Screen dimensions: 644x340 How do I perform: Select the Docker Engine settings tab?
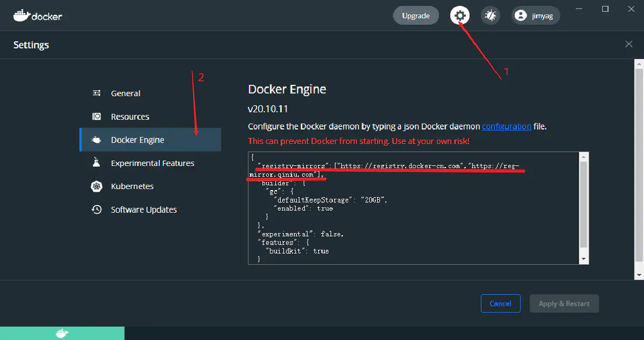137,140
